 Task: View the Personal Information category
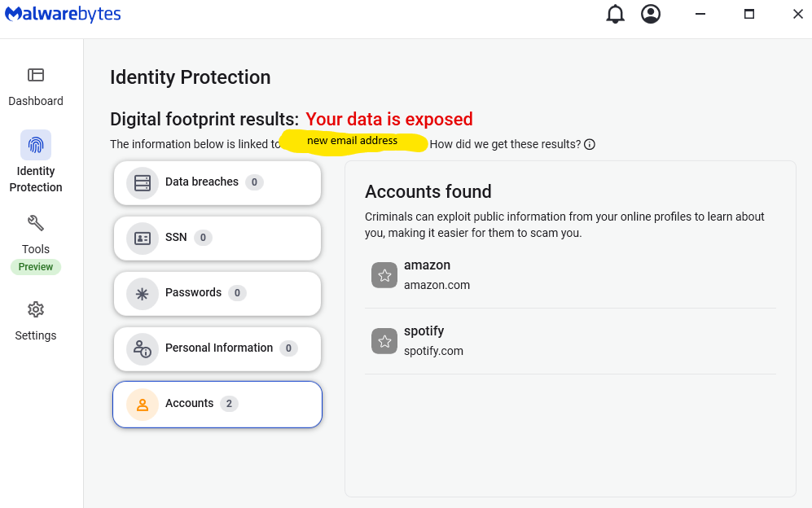217,348
